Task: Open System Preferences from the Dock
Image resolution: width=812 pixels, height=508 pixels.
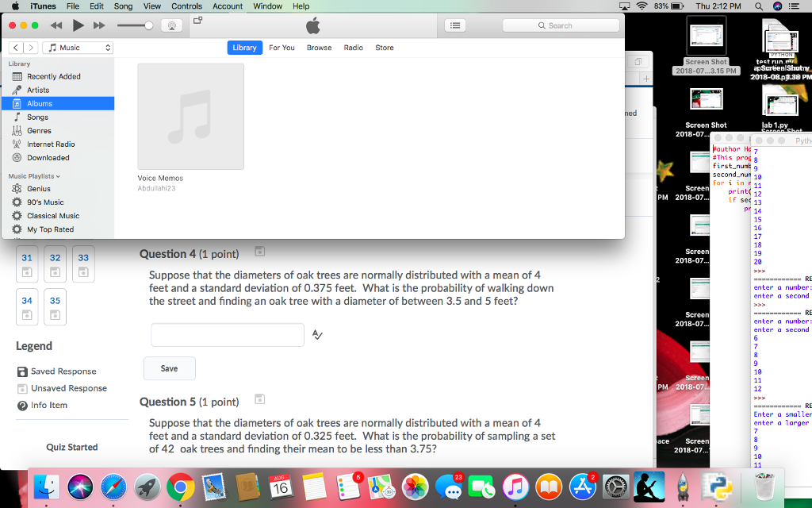Action: (x=615, y=487)
